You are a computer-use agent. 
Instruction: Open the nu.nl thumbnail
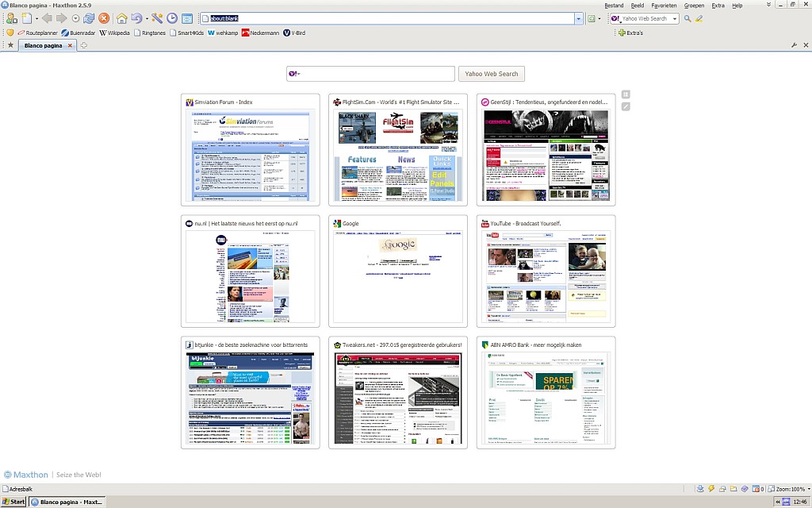(x=250, y=271)
